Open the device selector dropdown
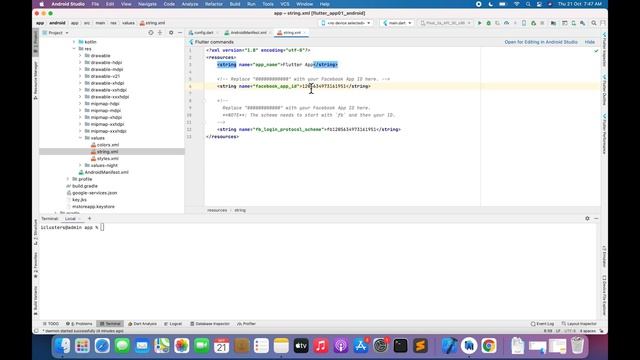The image size is (640, 360). pos(346,23)
